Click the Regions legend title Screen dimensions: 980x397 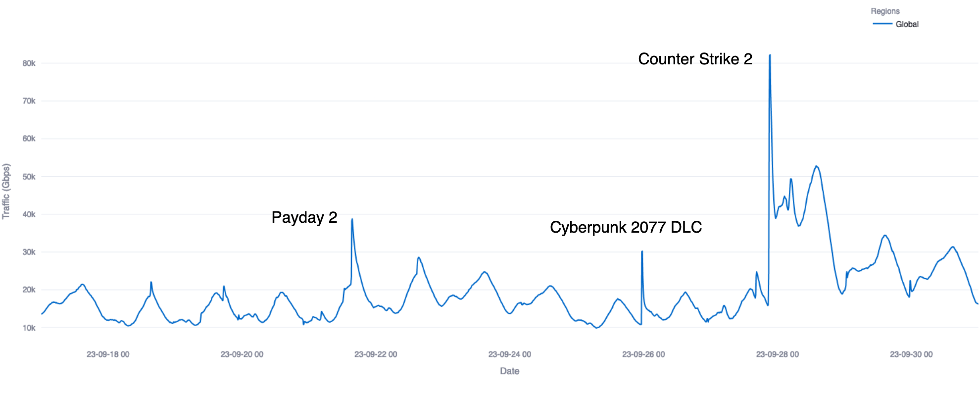tap(885, 11)
